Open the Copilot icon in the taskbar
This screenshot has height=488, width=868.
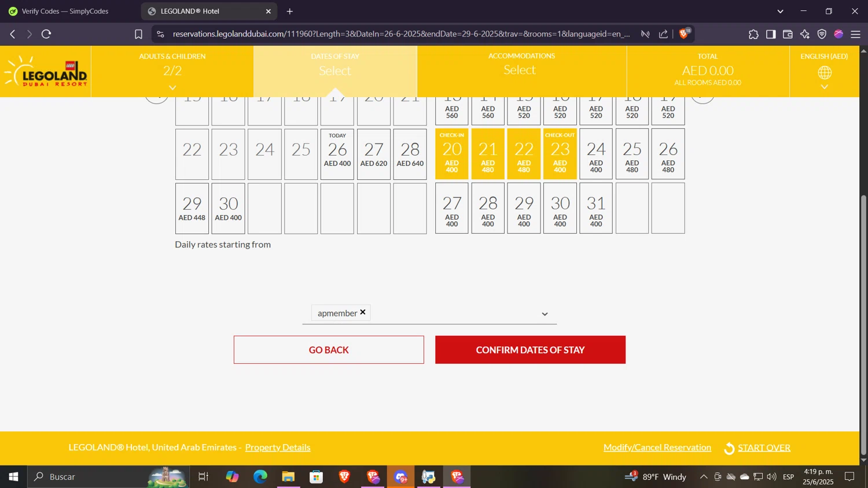tap(232, 476)
